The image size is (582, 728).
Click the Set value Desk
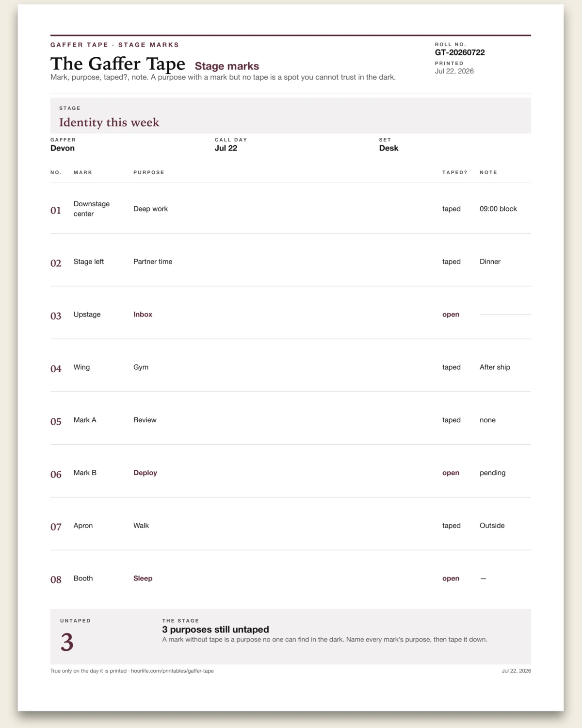[x=388, y=148]
